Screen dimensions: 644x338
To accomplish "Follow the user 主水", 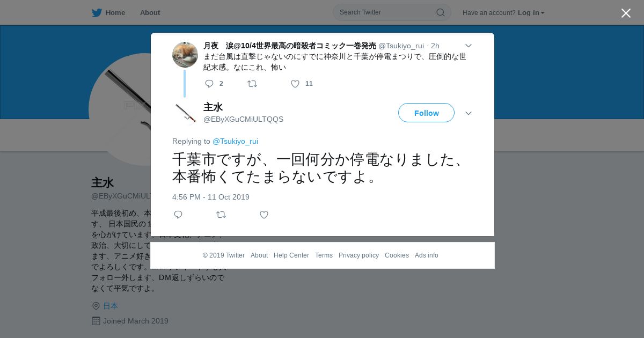I will click(x=426, y=113).
